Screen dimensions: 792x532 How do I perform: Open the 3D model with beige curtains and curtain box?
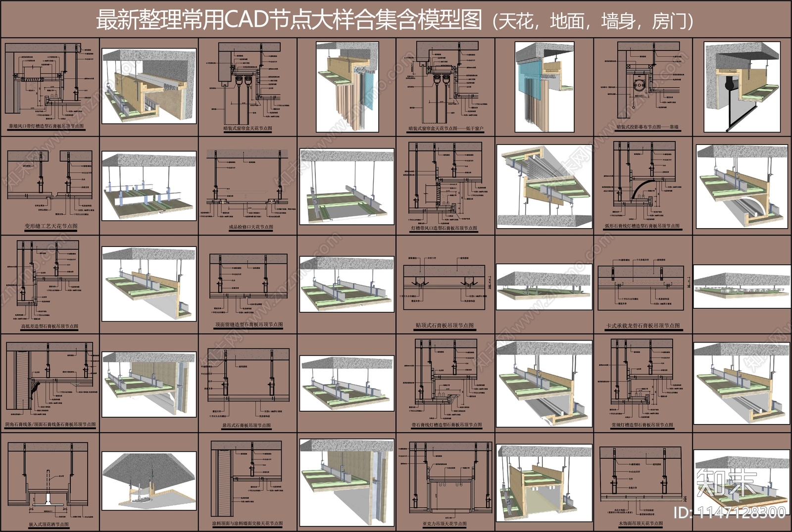347,87
